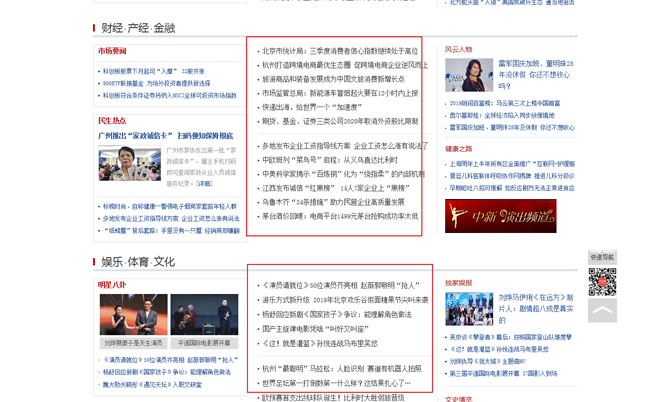650x402 pixels.
Task: Open gray 杨舒回应新剧《国家孩子》headline in middle column
Action: click(x=337, y=315)
